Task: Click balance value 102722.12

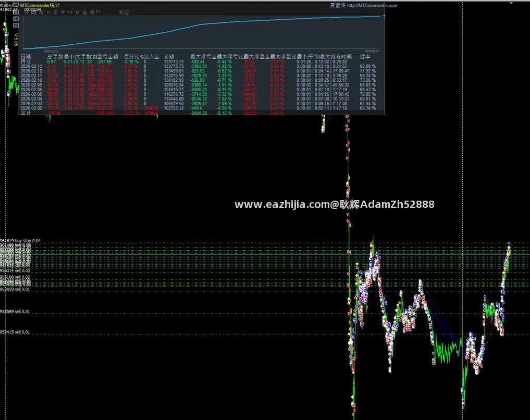Action: [174, 108]
